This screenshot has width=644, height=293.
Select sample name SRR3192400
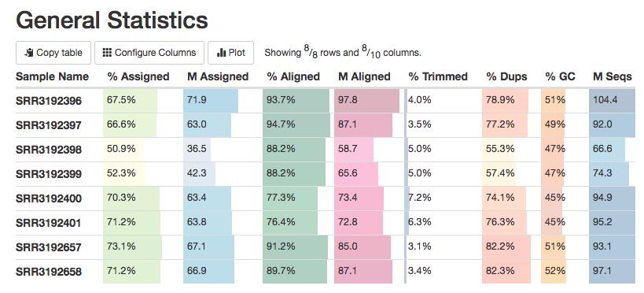click(49, 198)
